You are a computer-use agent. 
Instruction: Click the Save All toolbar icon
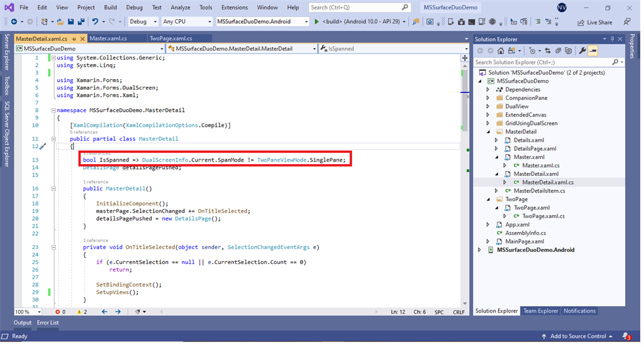pos(81,22)
